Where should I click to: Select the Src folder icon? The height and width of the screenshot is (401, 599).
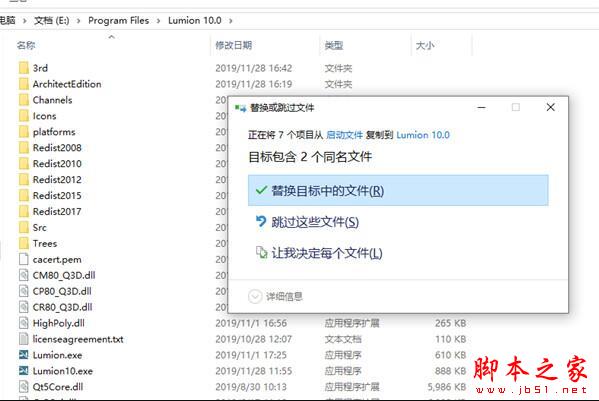[24, 227]
